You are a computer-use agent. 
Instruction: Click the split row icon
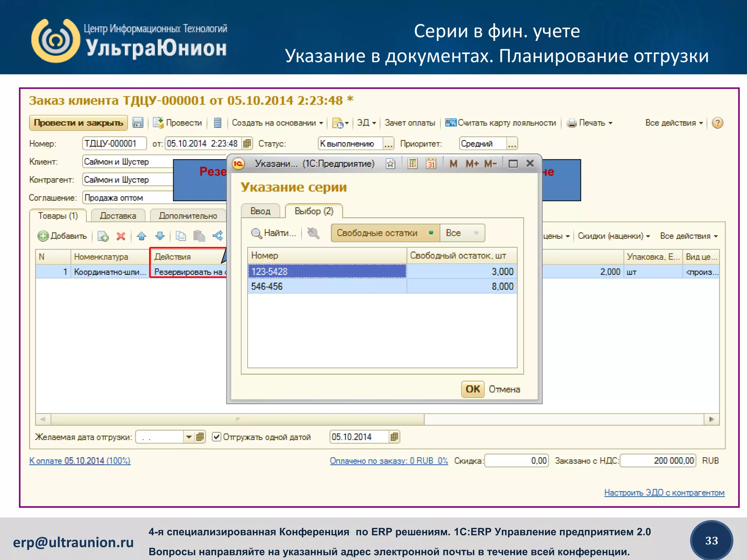click(x=218, y=236)
